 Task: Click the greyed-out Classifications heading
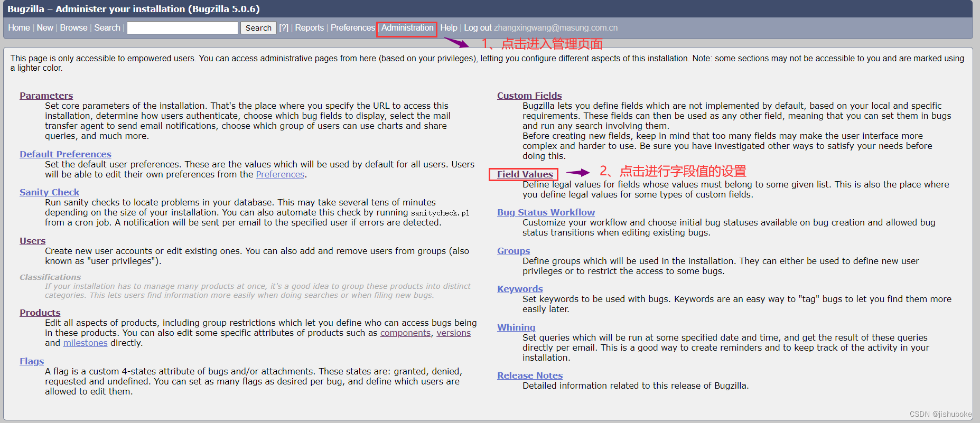coord(50,277)
